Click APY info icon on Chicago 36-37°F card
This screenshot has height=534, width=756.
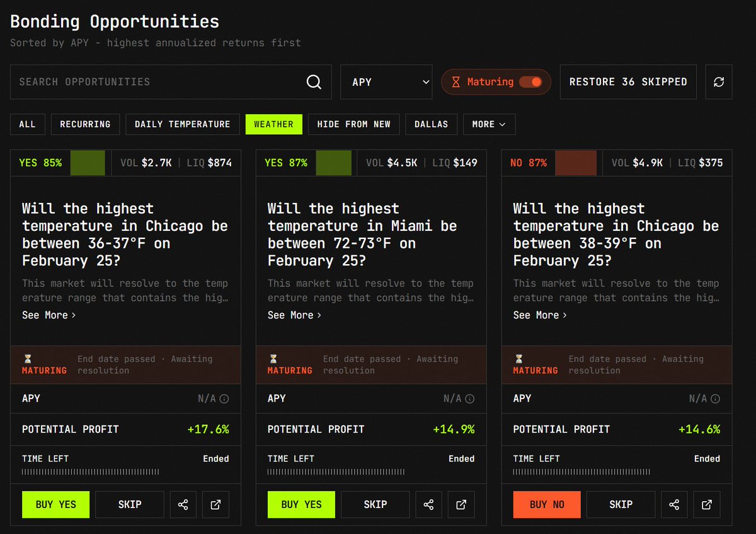pos(224,398)
